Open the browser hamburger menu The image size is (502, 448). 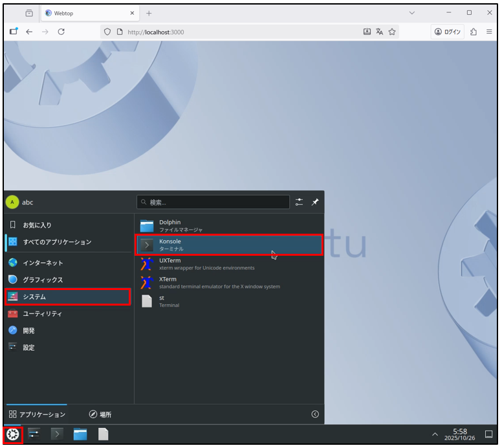[x=489, y=31]
